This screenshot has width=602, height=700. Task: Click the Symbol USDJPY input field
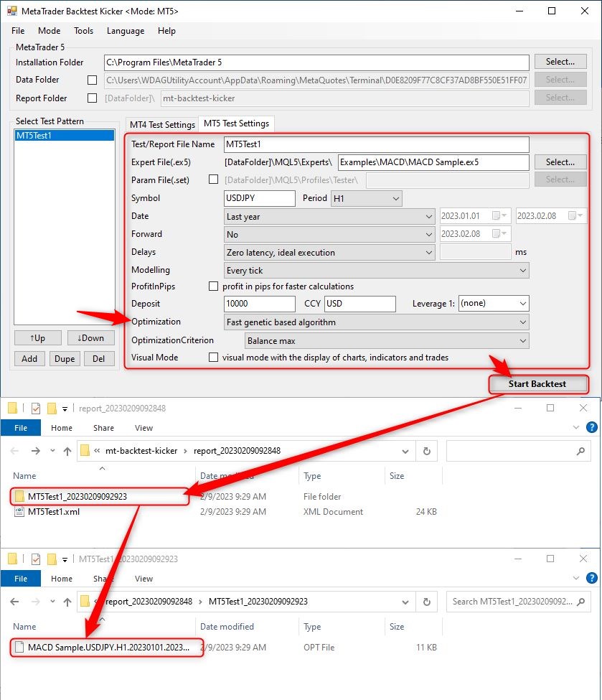click(x=259, y=198)
